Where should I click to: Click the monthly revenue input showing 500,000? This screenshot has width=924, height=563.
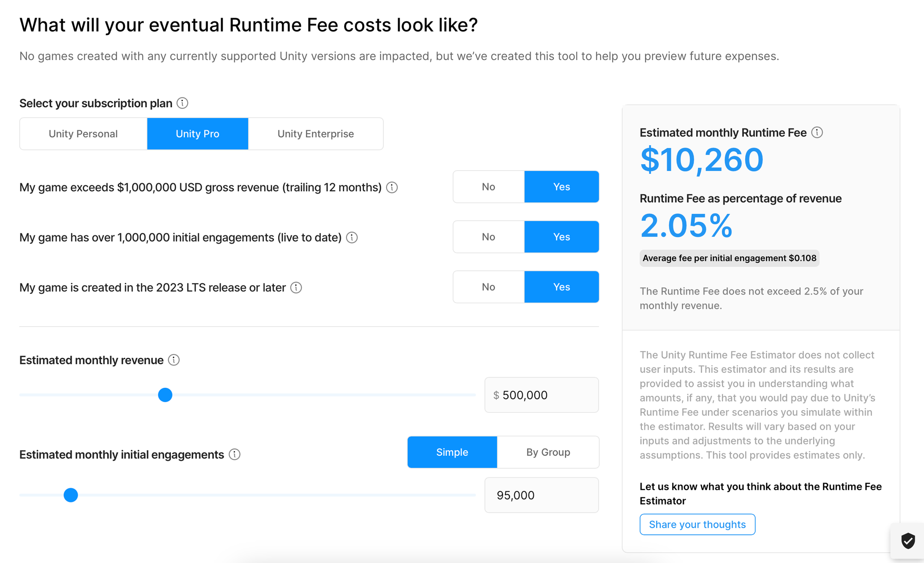pos(541,395)
